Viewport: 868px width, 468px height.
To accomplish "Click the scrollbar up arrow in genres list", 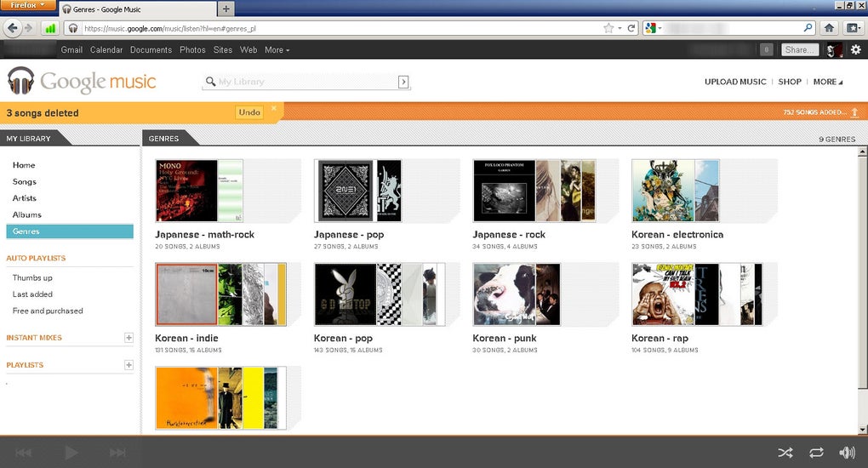I will tap(862, 151).
